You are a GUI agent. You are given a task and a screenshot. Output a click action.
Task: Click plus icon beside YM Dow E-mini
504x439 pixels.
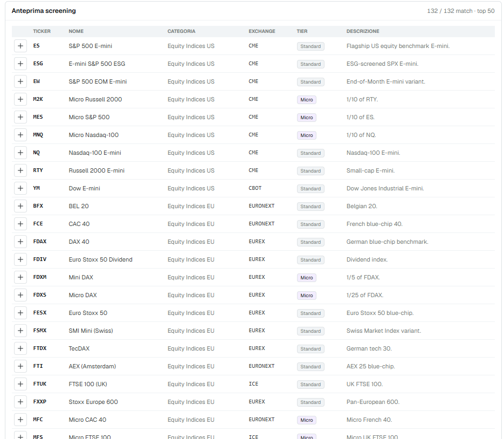tap(20, 188)
